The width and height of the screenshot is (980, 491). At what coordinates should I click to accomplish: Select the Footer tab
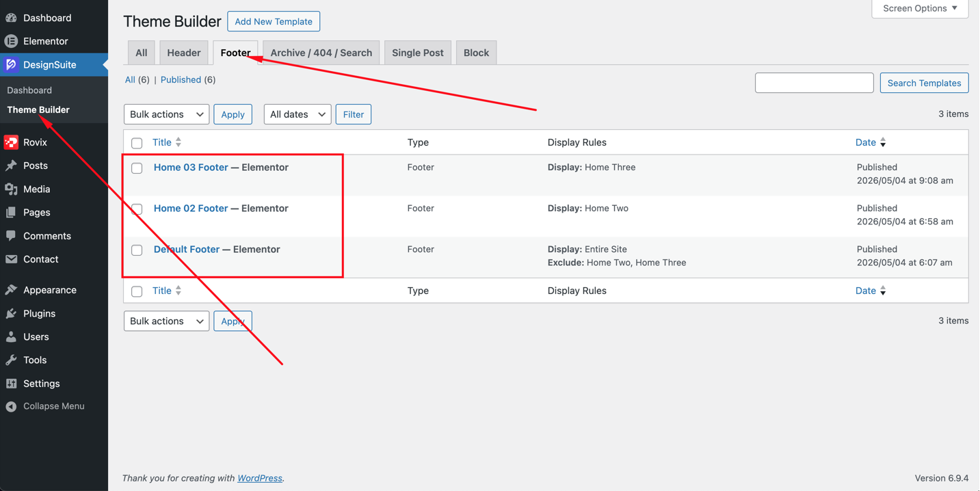(x=235, y=53)
